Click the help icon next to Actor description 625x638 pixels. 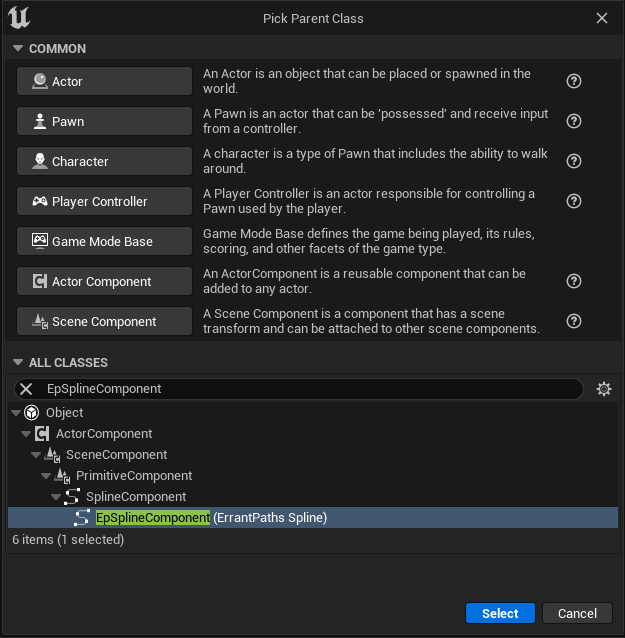tap(574, 81)
